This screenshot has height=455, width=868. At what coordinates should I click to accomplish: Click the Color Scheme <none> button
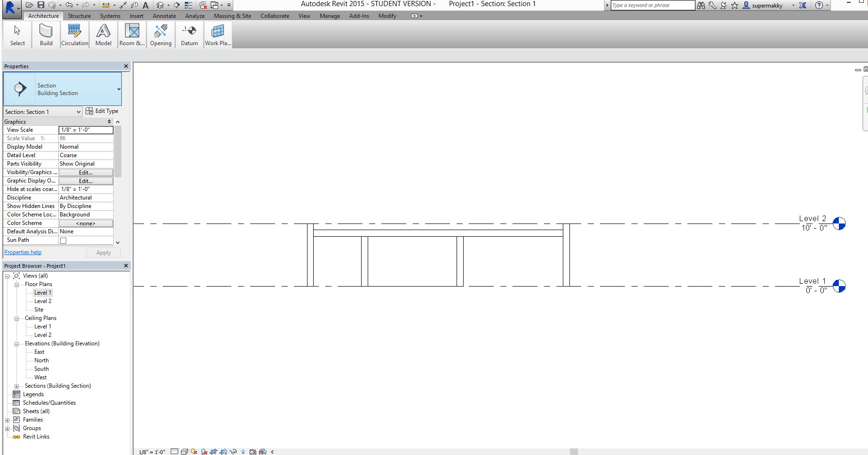86,224
